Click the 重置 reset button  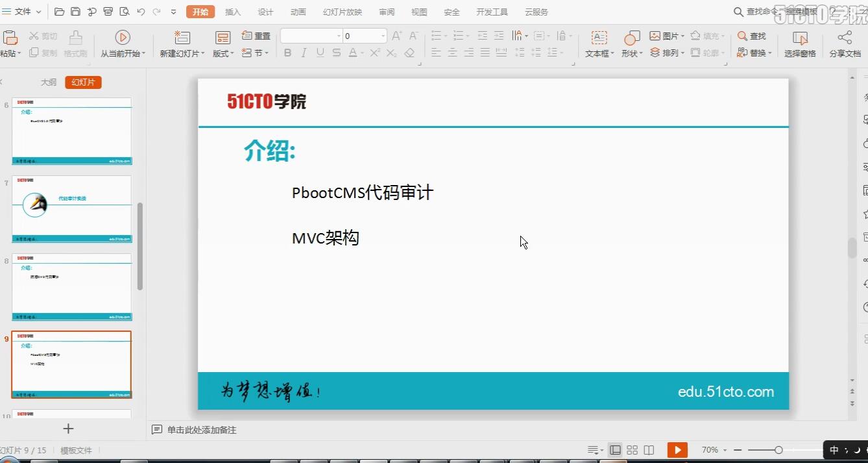(x=256, y=36)
